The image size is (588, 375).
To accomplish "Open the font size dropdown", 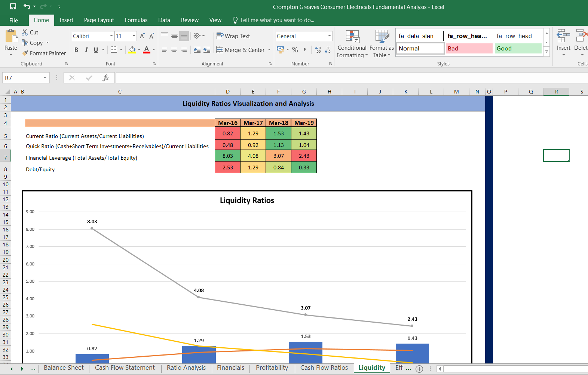I will pyautogui.click(x=134, y=36).
